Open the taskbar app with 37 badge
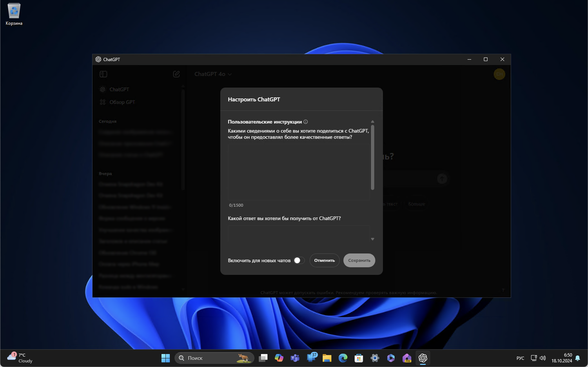Viewport: 588px width, 367px height. [x=312, y=358]
